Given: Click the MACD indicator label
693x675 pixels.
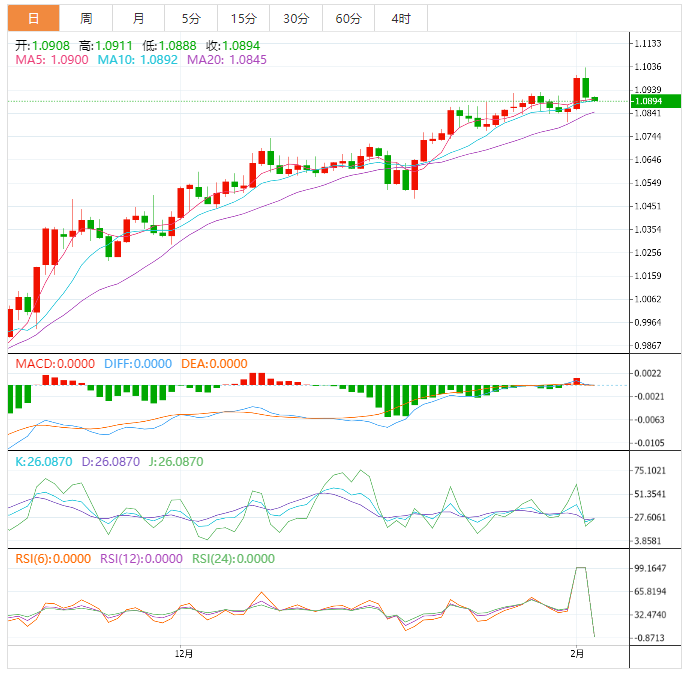Looking at the screenshot, I should 55,364.
